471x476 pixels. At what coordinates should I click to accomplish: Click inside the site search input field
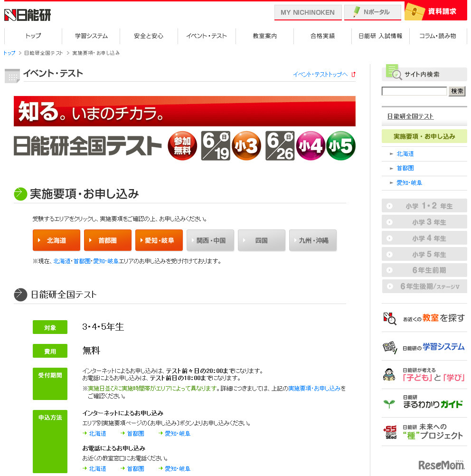[414, 91]
